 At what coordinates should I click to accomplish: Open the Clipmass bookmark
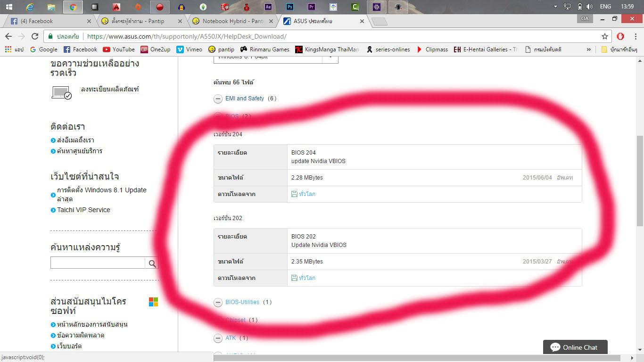tap(431, 49)
